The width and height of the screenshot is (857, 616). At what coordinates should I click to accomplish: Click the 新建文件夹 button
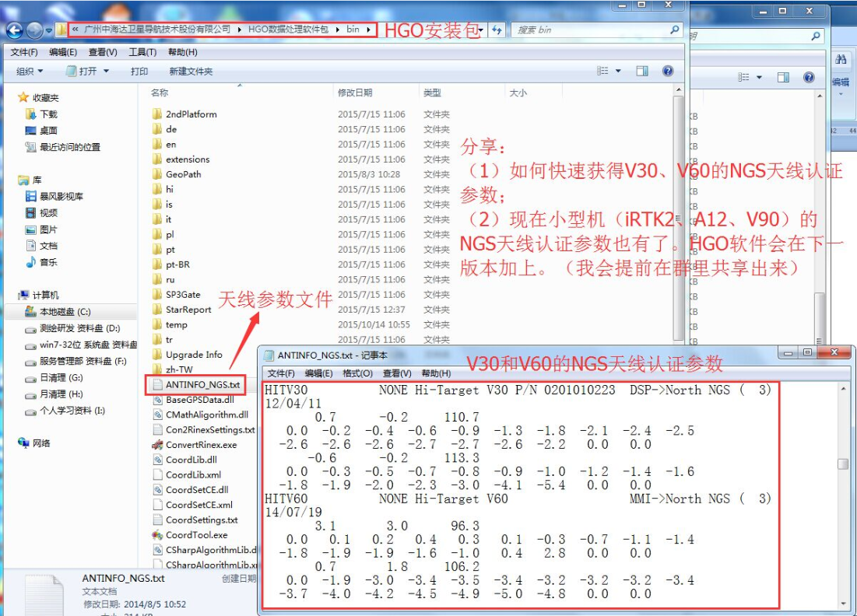(191, 71)
